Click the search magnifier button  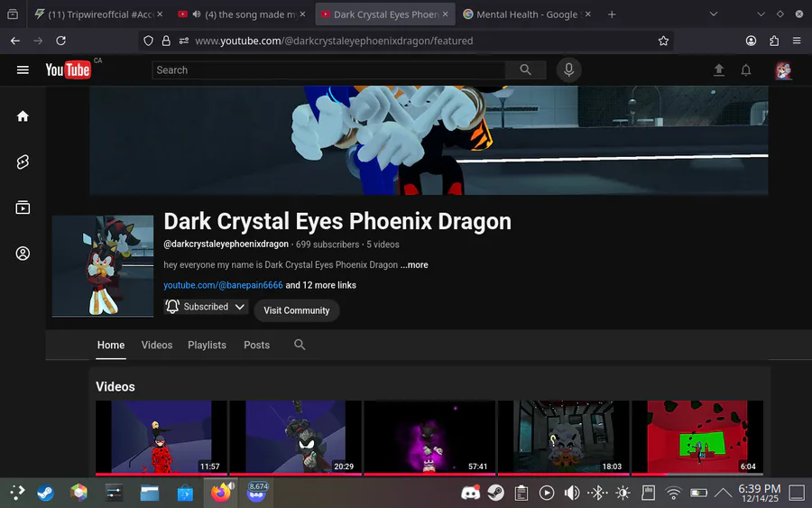click(x=525, y=69)
